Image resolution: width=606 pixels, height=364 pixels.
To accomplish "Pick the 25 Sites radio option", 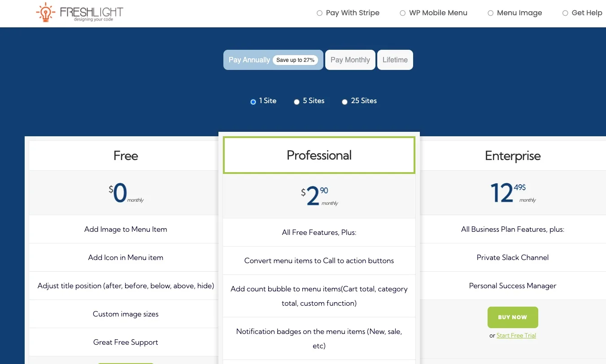I will pyautogui.click(x=344, y=102).
